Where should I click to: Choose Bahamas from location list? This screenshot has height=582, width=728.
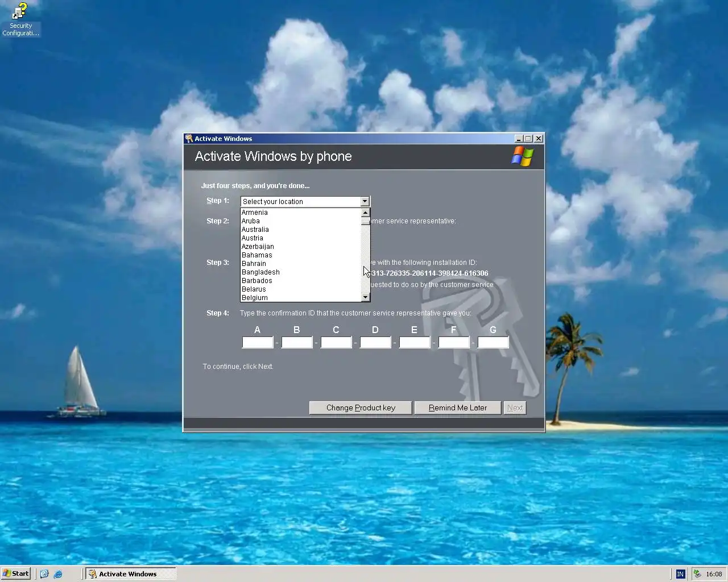coord(301,255)
